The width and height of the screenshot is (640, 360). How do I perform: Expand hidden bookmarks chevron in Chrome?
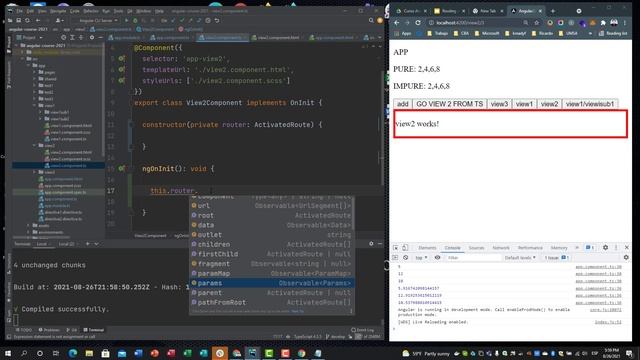[x=590, y=33]
